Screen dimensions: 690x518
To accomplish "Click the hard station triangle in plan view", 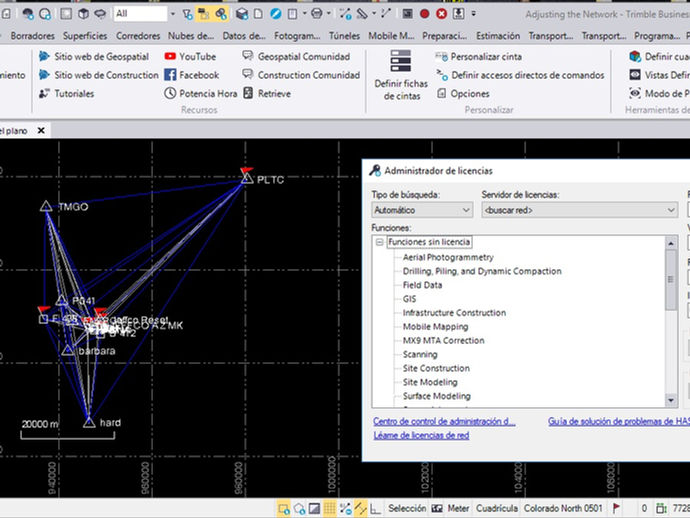I will (x=89, y=422).
